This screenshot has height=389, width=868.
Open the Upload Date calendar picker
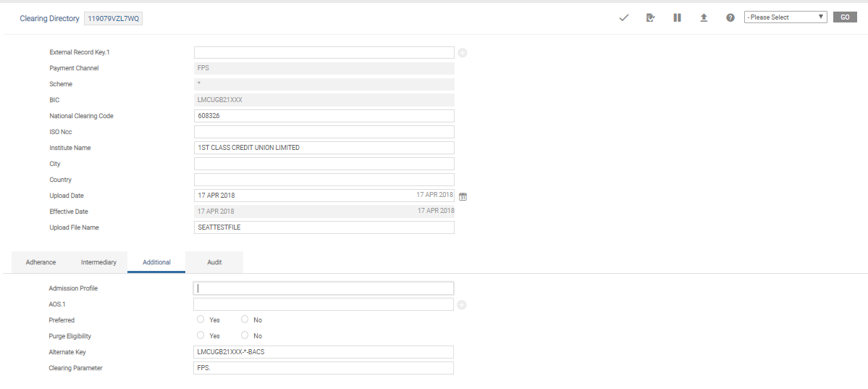tap(463, 196)
